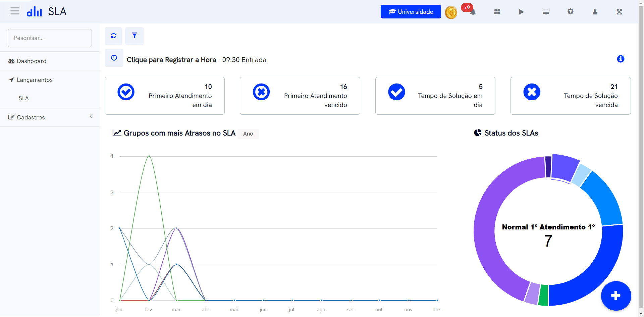
Task: Click the 'mar.' axis label
Action: [176, 310]
